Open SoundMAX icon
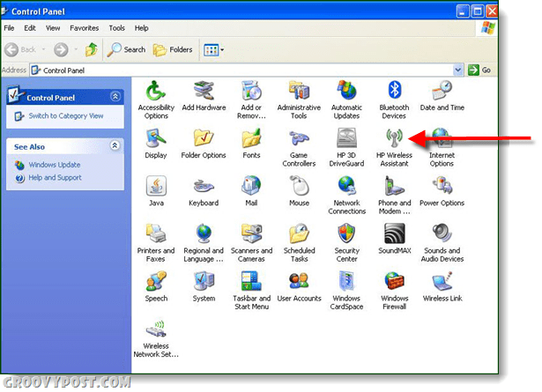 (395, 233)
